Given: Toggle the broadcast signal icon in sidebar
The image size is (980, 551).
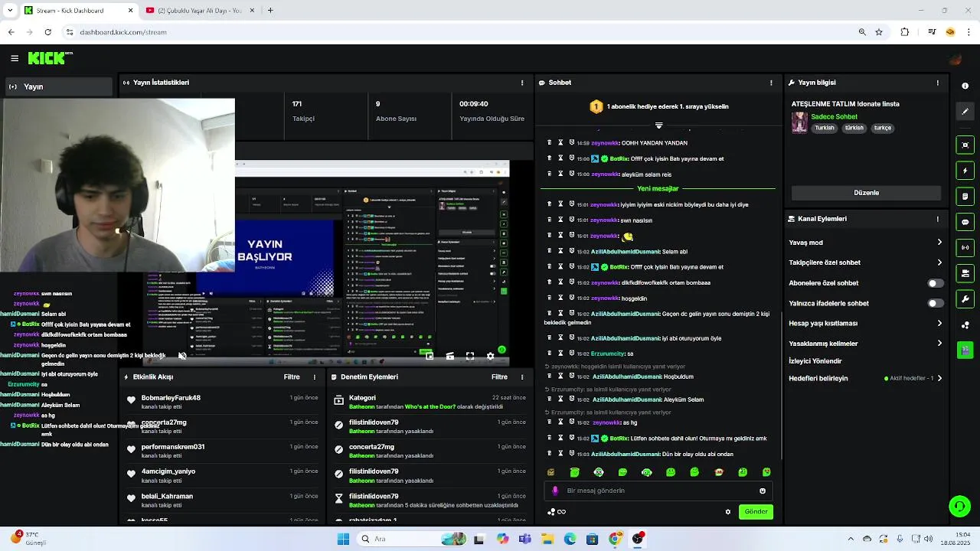Looking at the screenshot, I should click(x=965, y=248).
